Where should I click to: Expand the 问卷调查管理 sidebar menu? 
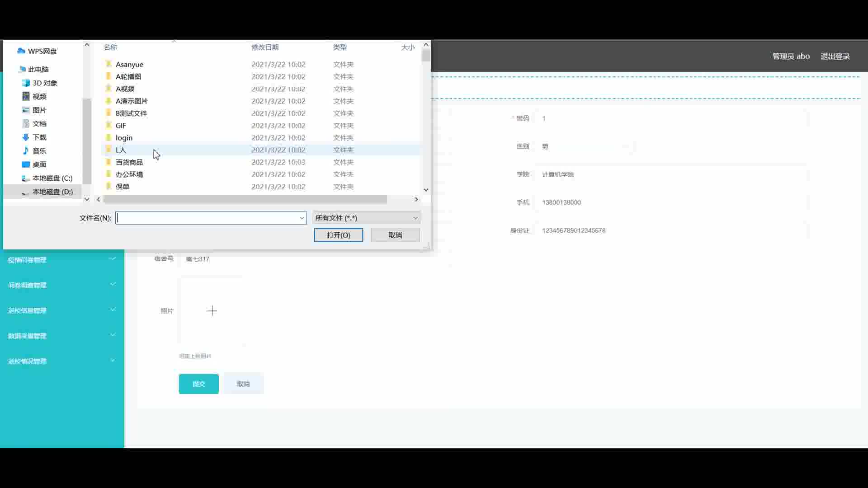click(x=62, y=285)
